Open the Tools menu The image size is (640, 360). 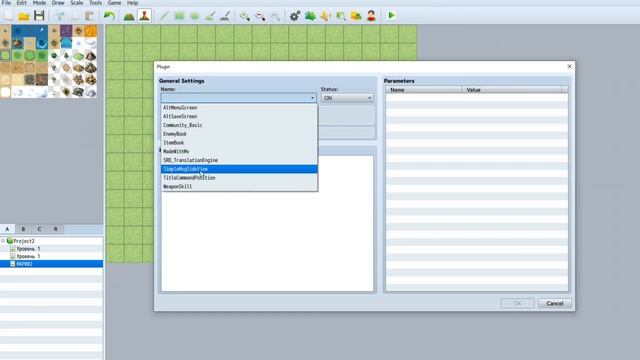pyautogui.click(x=96, y=3)
